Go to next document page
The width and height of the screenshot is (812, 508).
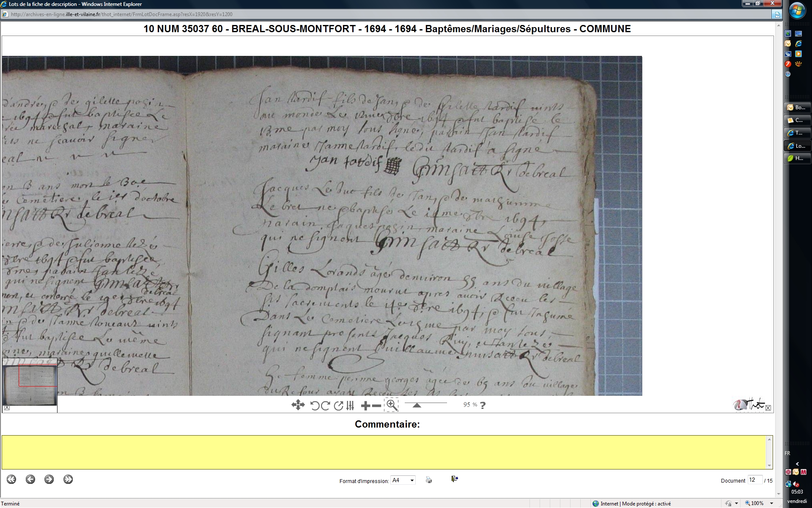coord(49,479)
